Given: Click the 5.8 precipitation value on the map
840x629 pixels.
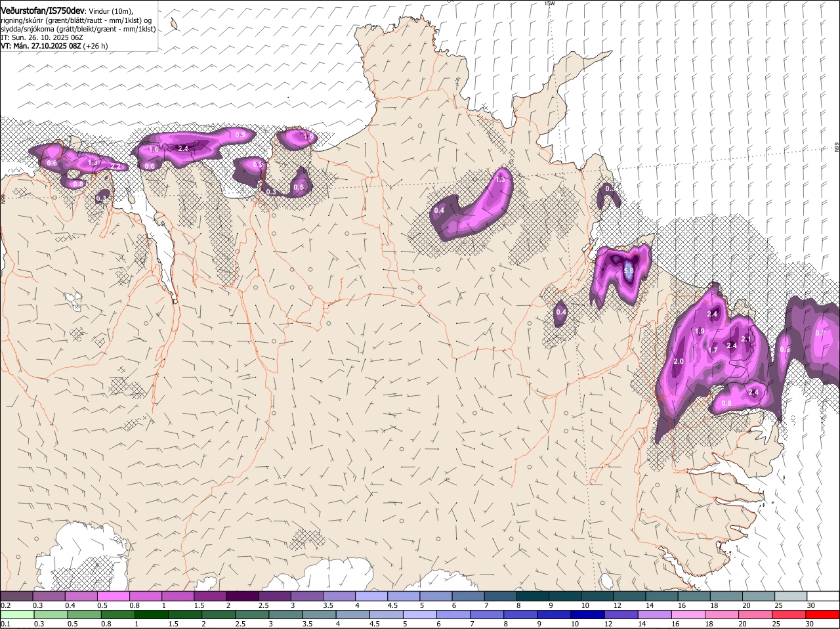Looking at the screenshot, I should pos(629,271).
